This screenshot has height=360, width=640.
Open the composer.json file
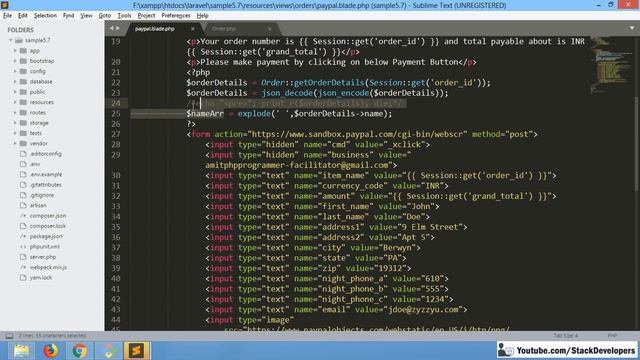point(48,216)
